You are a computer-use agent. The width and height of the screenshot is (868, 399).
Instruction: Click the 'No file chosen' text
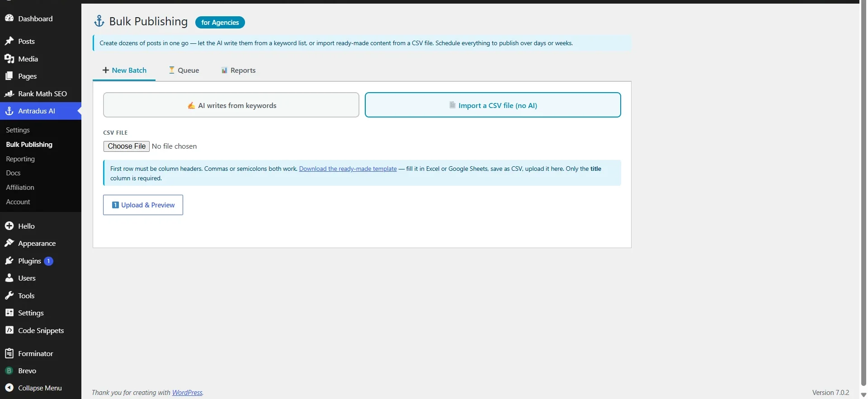click(174, 146)
